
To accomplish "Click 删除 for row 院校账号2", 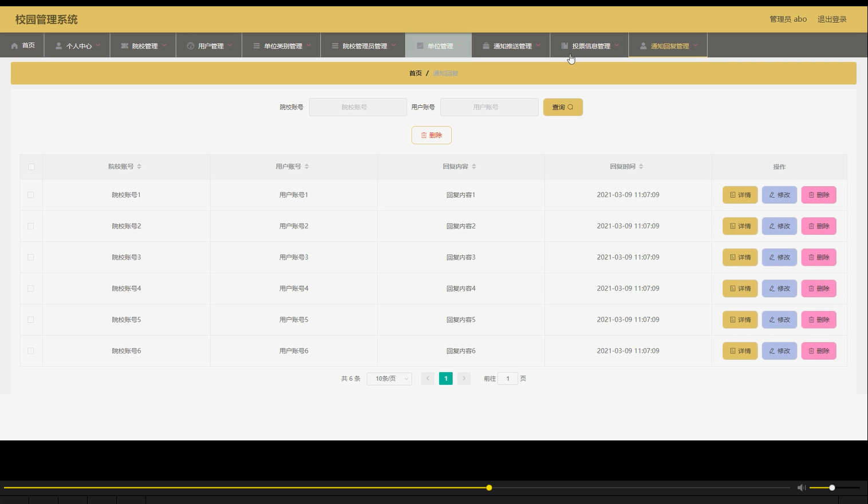I will click(819, 226).
